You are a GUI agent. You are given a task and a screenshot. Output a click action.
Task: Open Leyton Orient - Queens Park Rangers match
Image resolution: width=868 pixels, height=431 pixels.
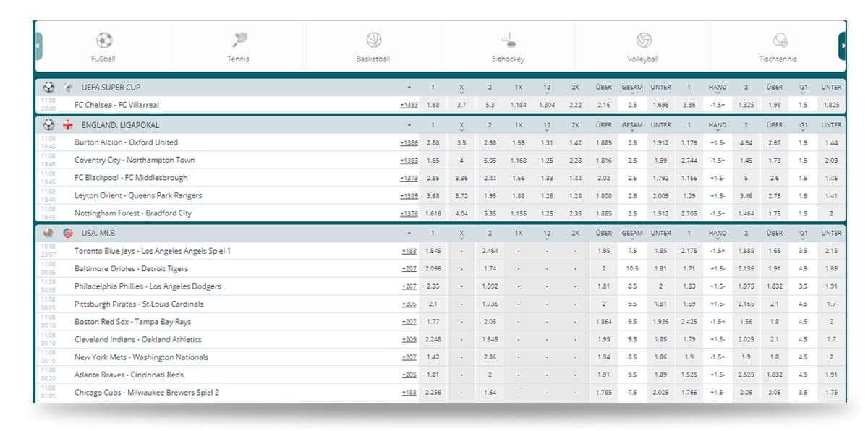pyautogui.click(x=138, y=195)
